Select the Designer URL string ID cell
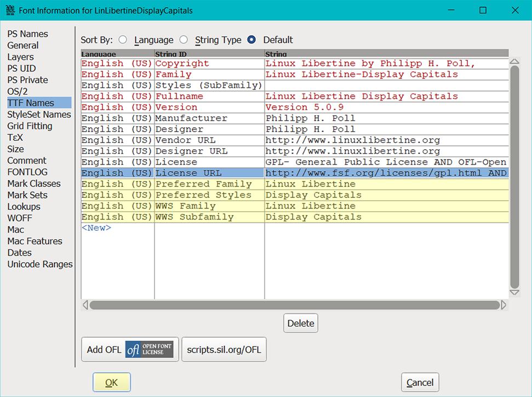 click(209, 151)
